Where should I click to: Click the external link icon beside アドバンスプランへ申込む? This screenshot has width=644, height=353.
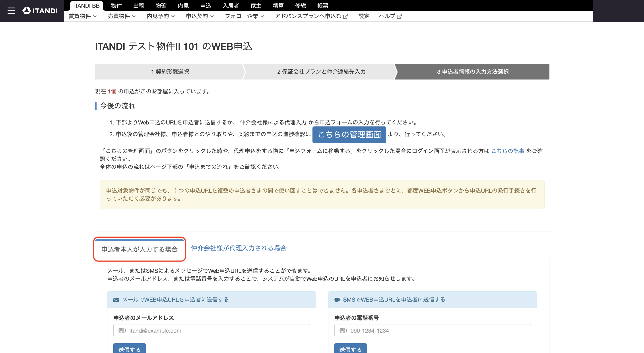(x=345, y=16)
